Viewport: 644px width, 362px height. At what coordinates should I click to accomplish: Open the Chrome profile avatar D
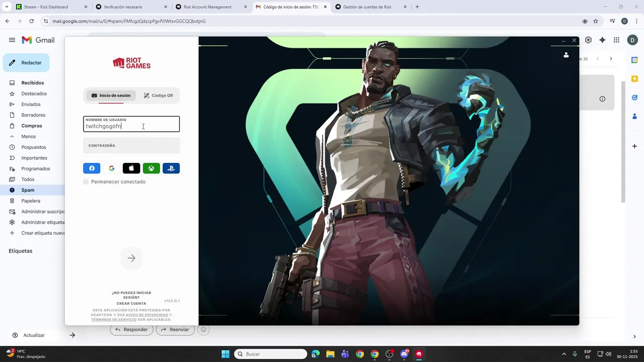624,21
